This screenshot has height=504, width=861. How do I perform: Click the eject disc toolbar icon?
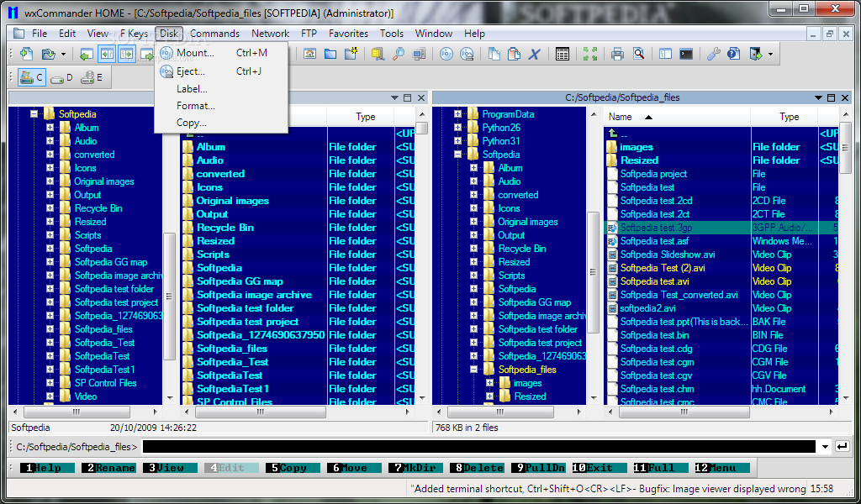(467, 54)
